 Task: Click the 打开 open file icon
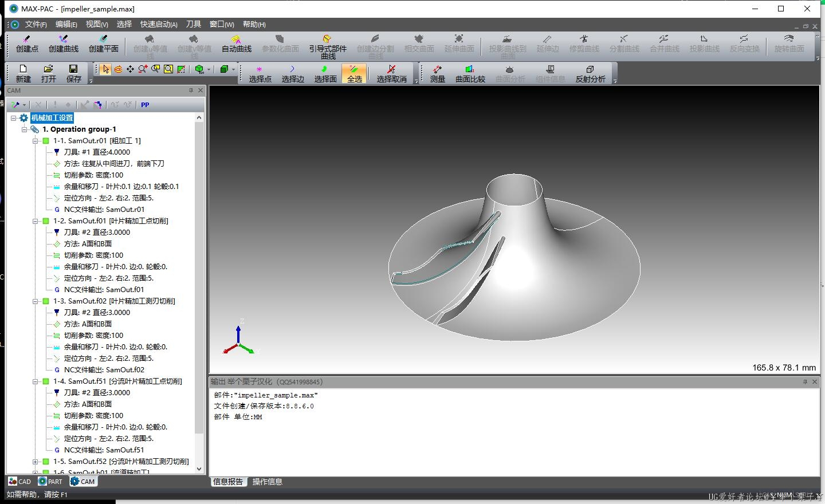pyautogui.click(x=49, y=73)
